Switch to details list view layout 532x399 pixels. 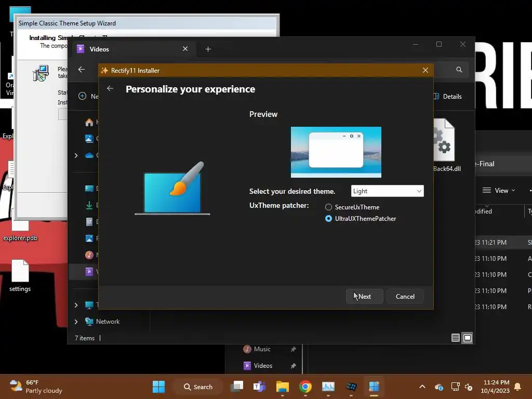pyautogui.click(x=455, y=338)
